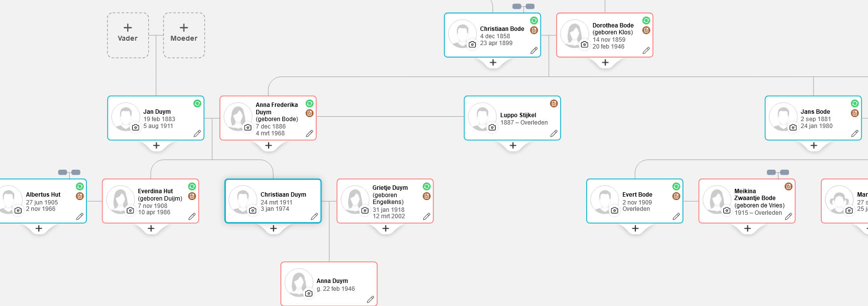Add a photo for Everdina Hut via camera
Image resolution: width=868 pixels, height=306 pixels.
point(130,210)
